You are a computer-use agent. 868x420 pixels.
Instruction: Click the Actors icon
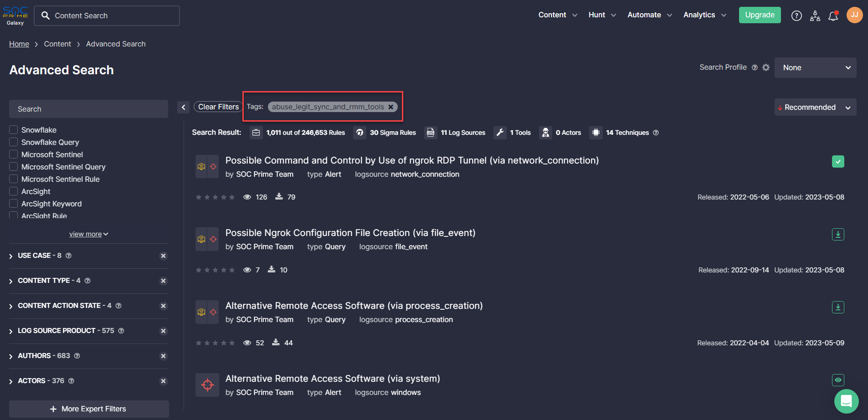(545, 133)
